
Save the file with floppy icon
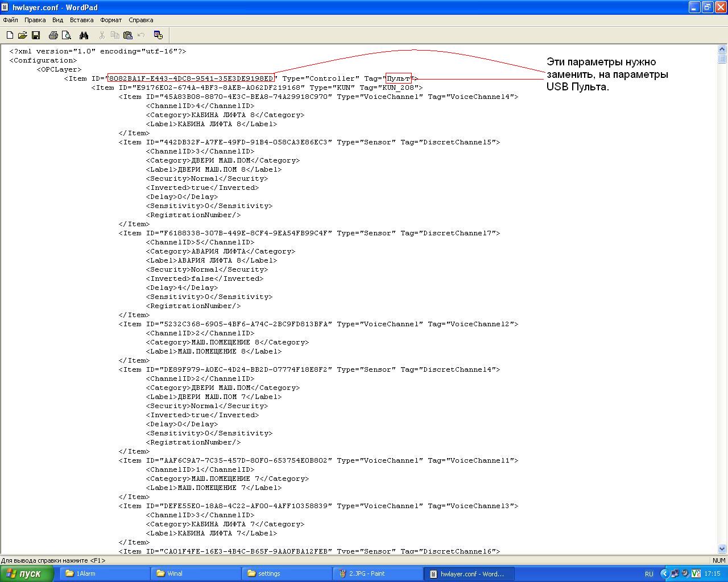point(36,35)
